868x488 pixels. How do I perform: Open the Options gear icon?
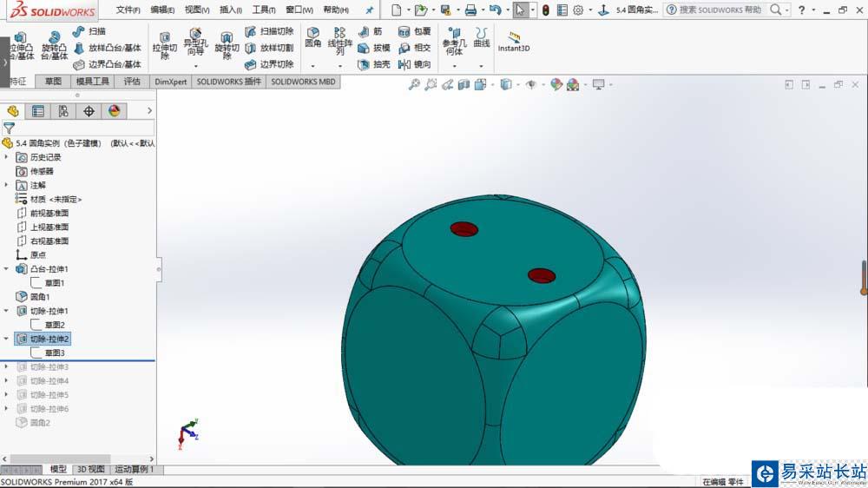578,10
